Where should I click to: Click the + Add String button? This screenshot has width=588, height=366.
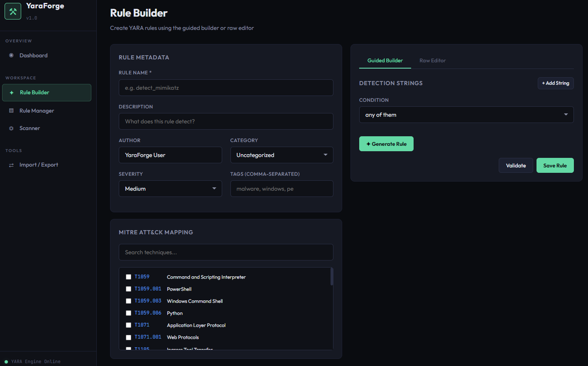(x=556, y=83)
